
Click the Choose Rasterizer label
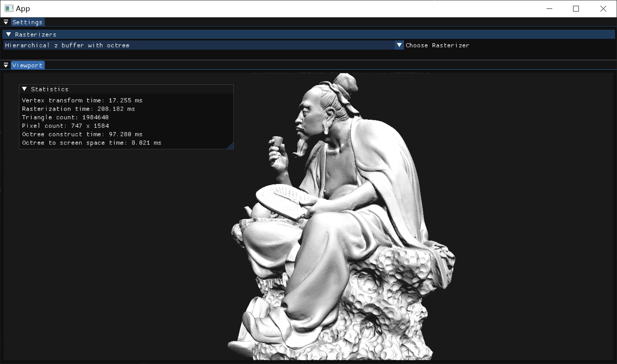pyautogui.click(x=437, y=45)
